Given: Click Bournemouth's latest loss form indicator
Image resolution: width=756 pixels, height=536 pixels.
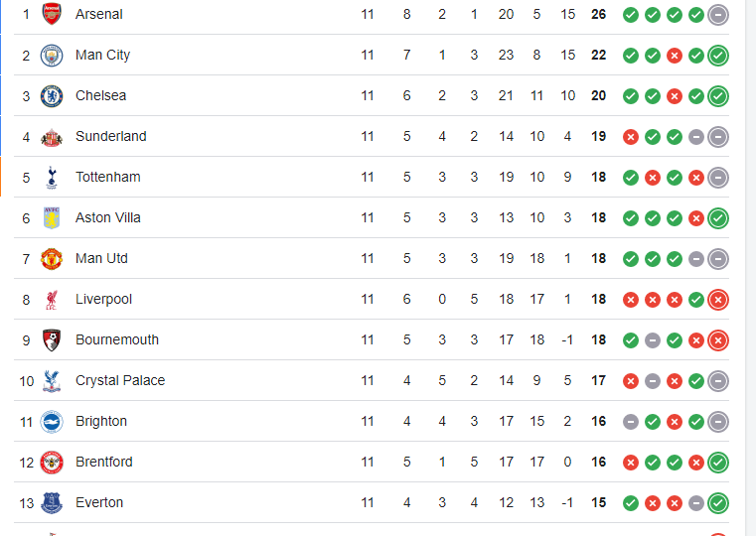Looking at the screenshot, I should [x=718, y=340].
